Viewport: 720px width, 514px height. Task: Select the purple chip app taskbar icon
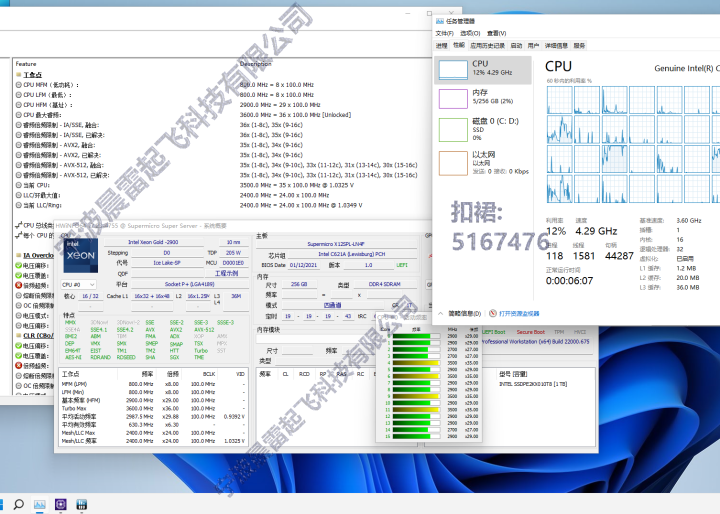(61, 504)
